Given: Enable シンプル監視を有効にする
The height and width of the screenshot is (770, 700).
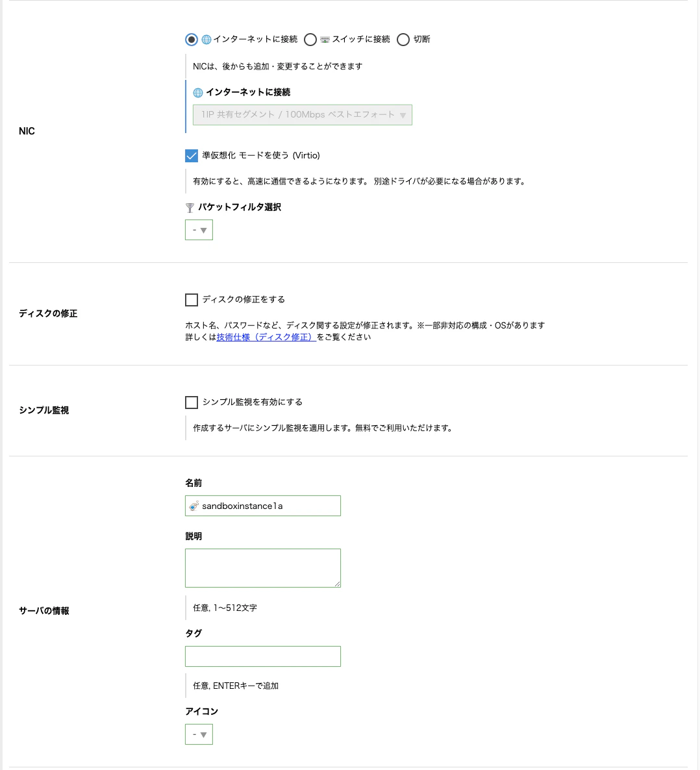Looking at the screenshot, I should (x=191, y=402).
